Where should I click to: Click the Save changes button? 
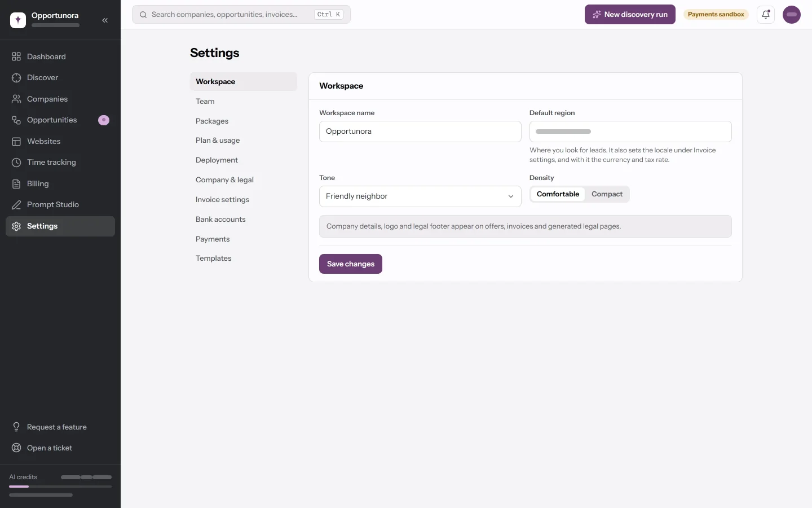(351, 264)
